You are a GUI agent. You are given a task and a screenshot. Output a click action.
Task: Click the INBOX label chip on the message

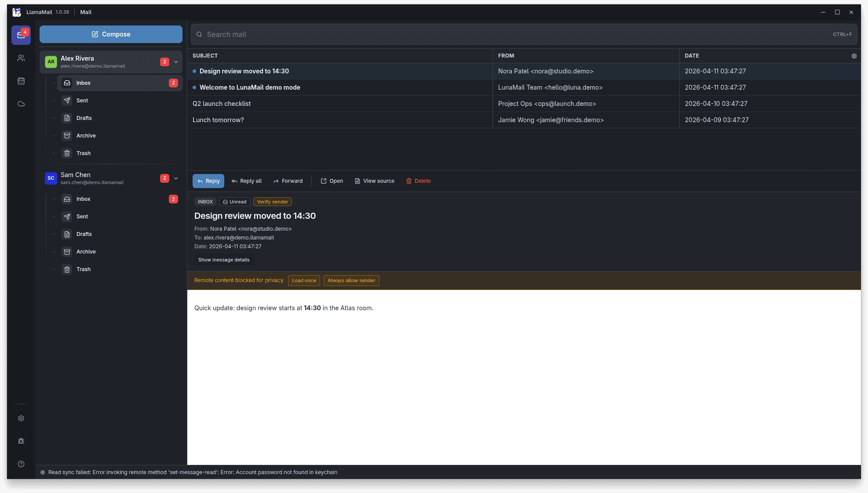pyautogui.click(x=205, y=201)
